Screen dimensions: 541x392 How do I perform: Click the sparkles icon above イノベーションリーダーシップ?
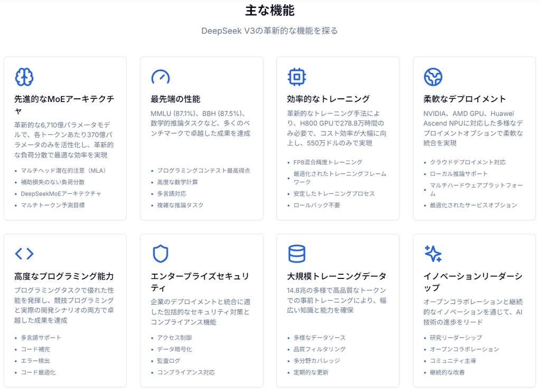tap(433, 254)
